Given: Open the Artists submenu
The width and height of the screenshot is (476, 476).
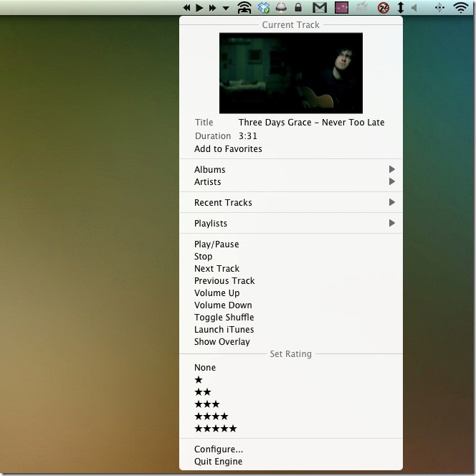Looking at the screenshot, I should pos(290,182).
